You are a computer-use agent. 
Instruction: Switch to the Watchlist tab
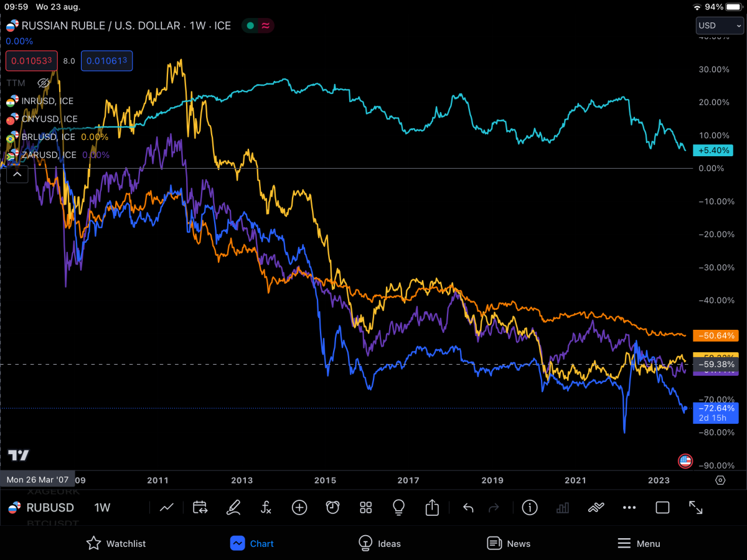pos(116,543)
